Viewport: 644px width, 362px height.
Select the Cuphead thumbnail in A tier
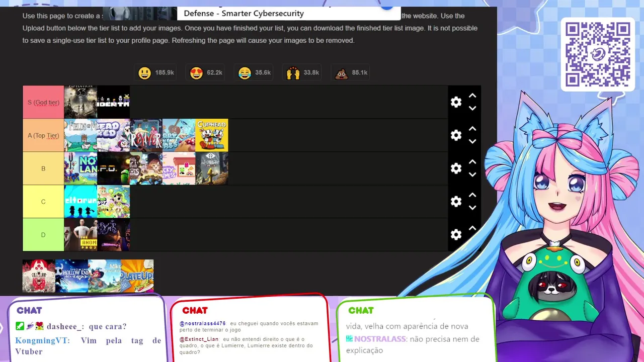pyautogui.click(x=212, y=135)
